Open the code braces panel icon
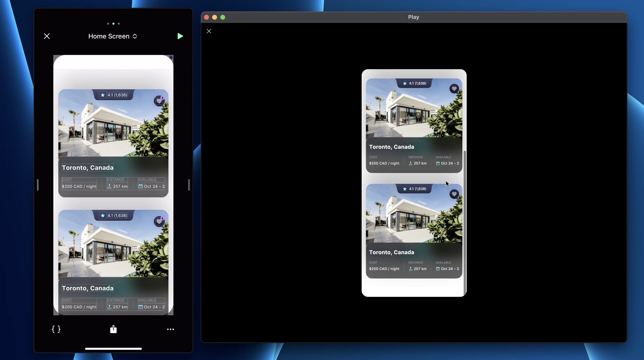644x360 pixels. click(56, 329)
